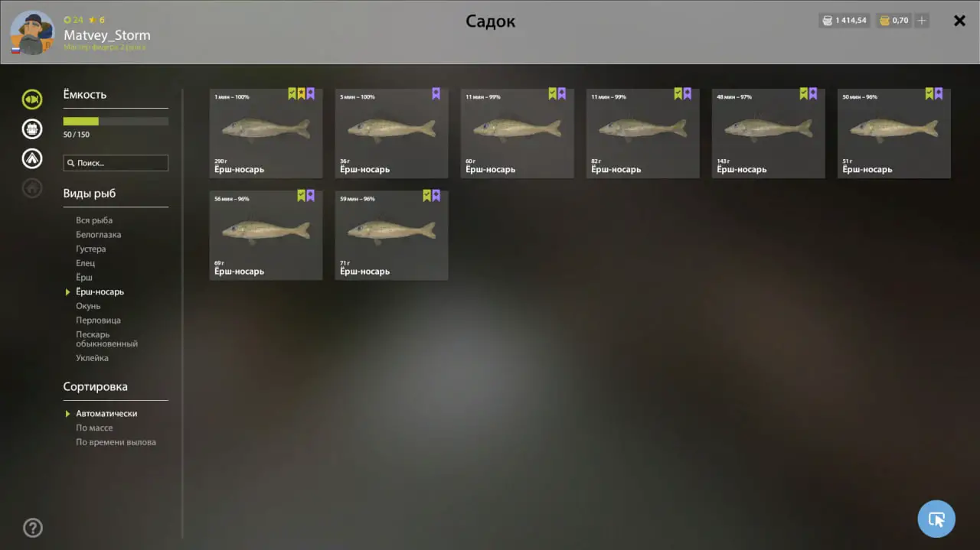Open the help question mark icon

coord(33,528)
